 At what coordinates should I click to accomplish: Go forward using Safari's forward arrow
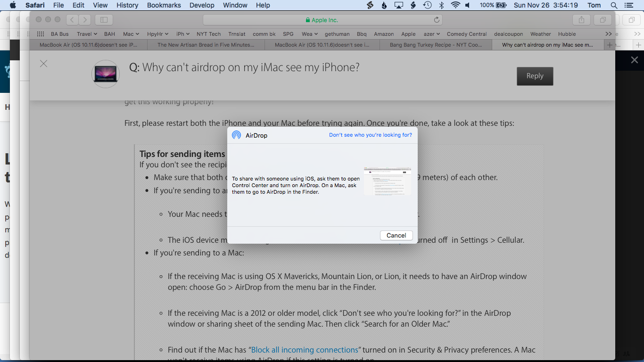click(x=85, y=20)
